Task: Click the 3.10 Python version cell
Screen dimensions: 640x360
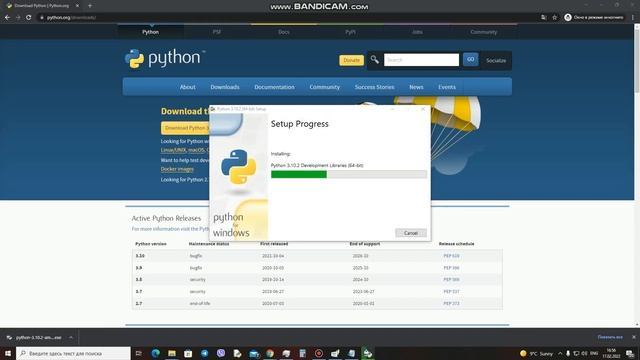Action: (140, 256)
